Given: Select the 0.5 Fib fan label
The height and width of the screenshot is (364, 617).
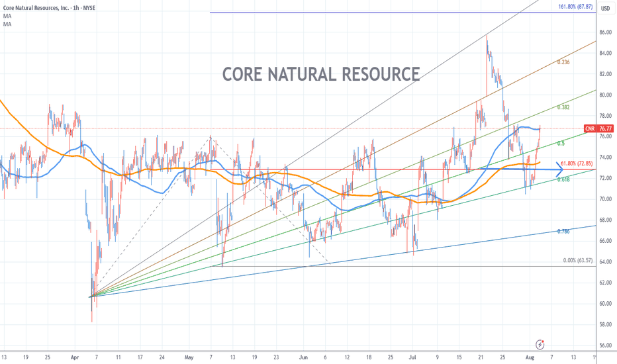Looking at the screenshot, I should [x=561, y=144].
